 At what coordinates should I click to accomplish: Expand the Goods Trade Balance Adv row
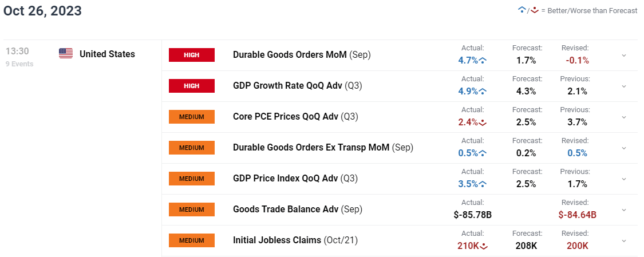623,210
